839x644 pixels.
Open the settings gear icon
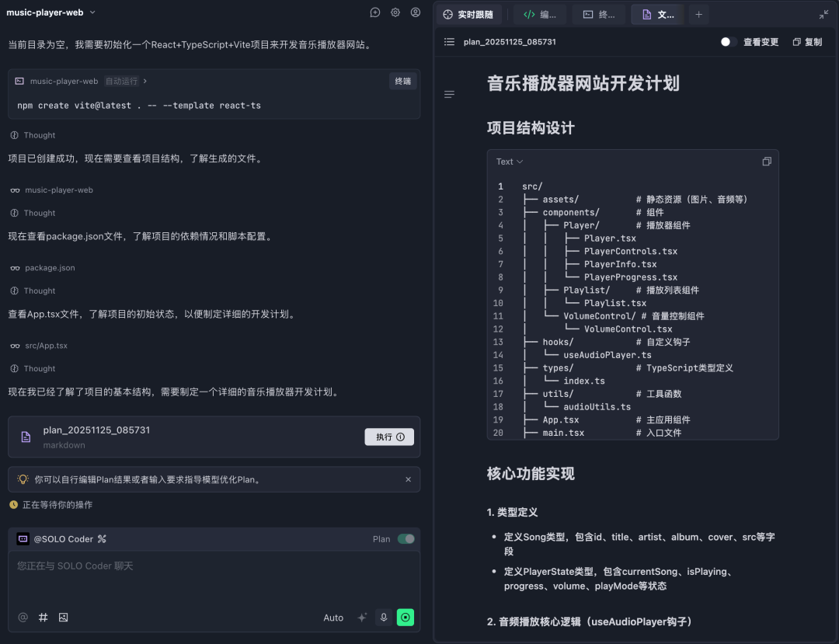click(395, 12)
